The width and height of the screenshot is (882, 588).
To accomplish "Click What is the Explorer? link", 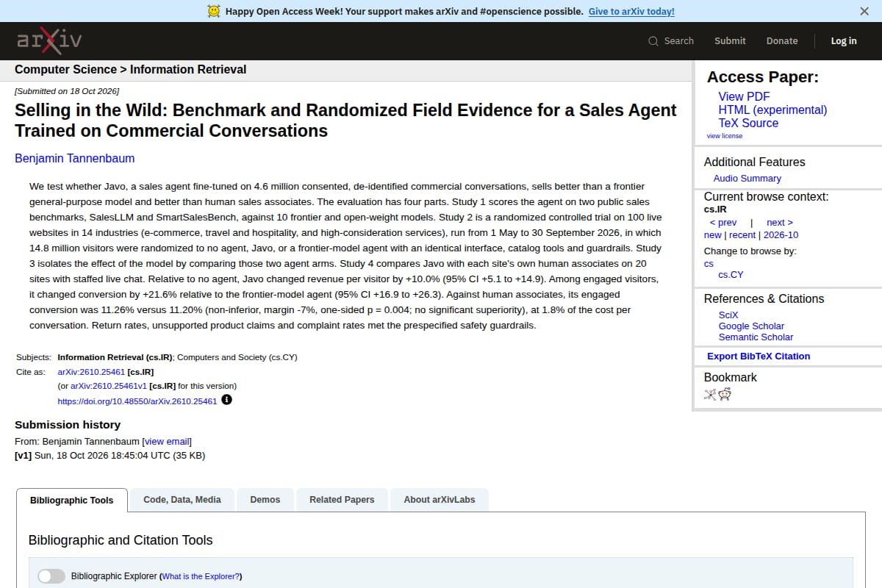I will pos(201,576).
